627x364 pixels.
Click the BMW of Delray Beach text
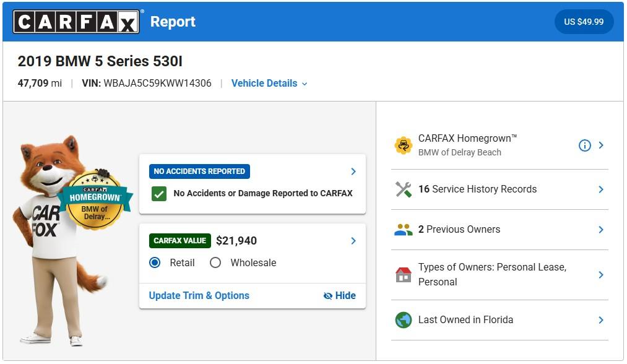459,152
